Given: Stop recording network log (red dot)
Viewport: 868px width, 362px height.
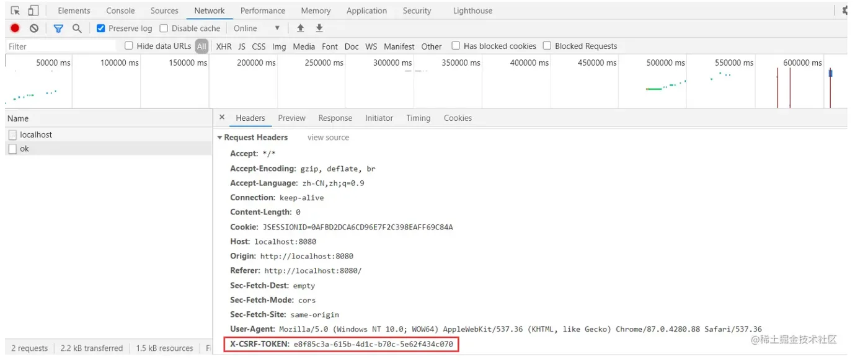Looking at the screenshot, I should click(x=15, y=29).
